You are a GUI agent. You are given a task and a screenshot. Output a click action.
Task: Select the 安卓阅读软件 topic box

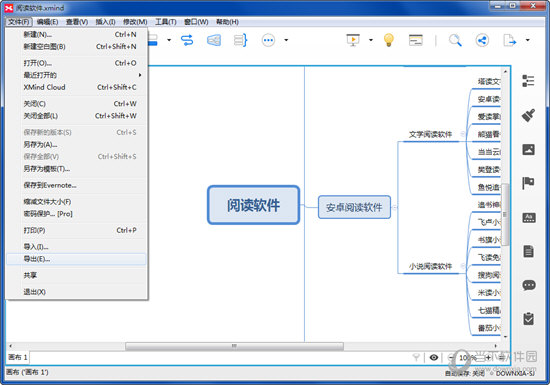[x=354, y=207]
